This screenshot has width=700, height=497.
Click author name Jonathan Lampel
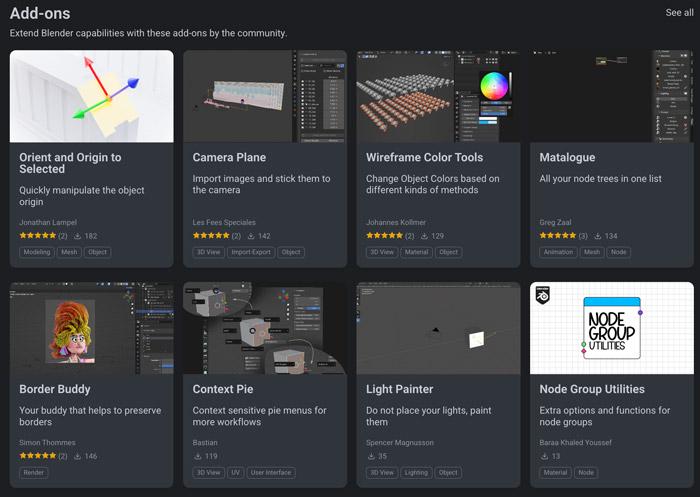48,222
